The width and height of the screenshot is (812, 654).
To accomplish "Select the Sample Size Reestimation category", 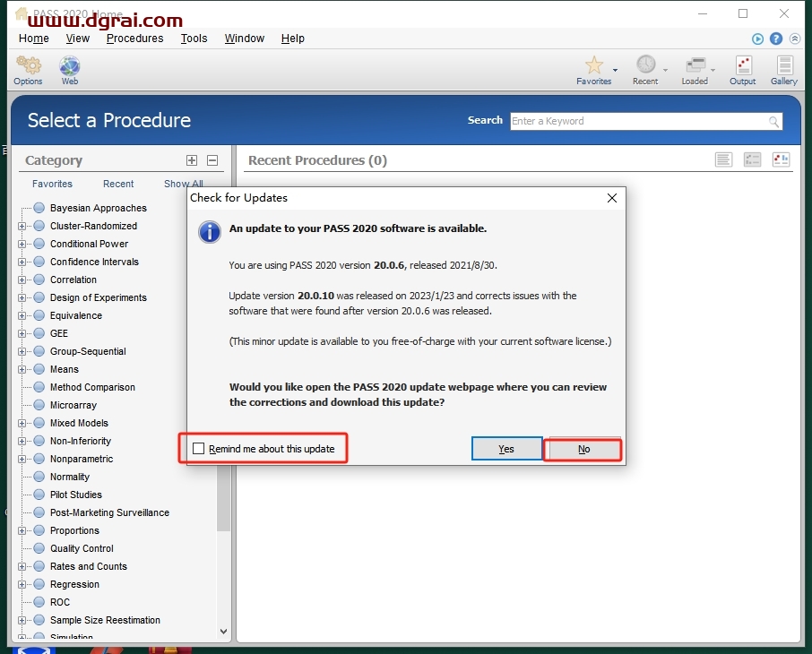I will 105,620.
